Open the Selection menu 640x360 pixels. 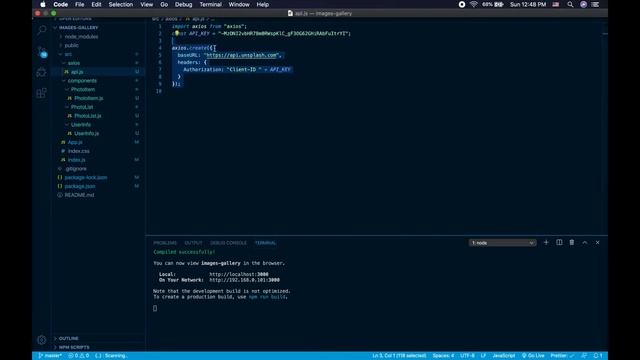tap(120, 4)
